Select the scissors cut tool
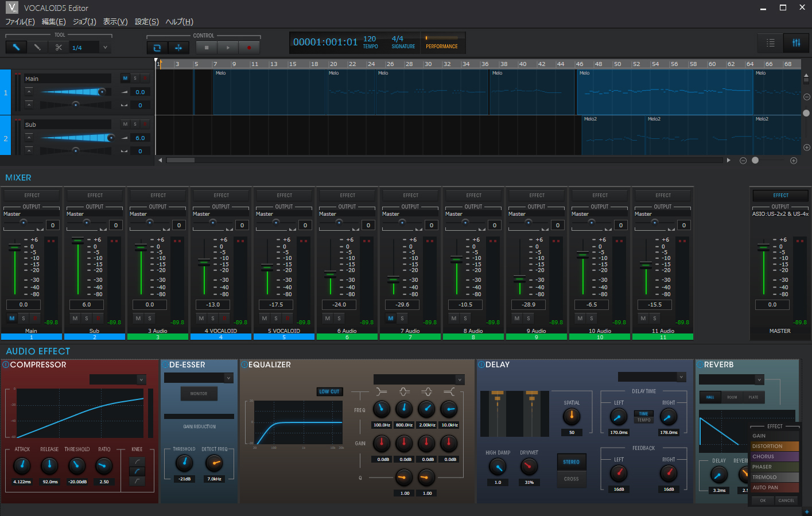 pos(59,48)
